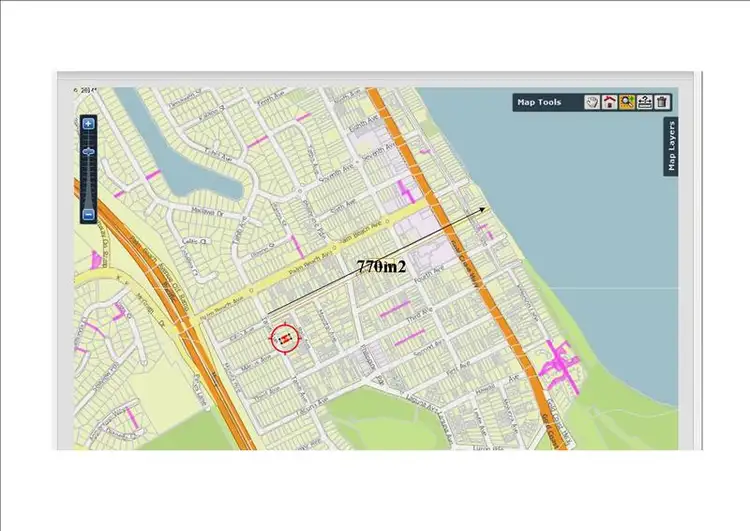This screenshot has width=750, height=531.
Task: Select the pan hand map tool
Action: (x=592, y=102)
